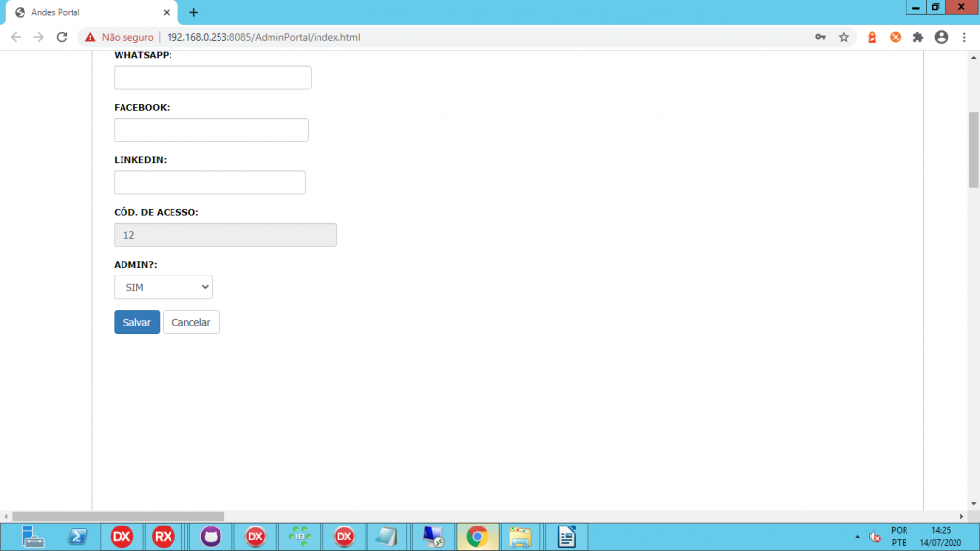980x551 pixels.
Task: Click the horizontal scrollbar thumb
Action: pos(118,516)
